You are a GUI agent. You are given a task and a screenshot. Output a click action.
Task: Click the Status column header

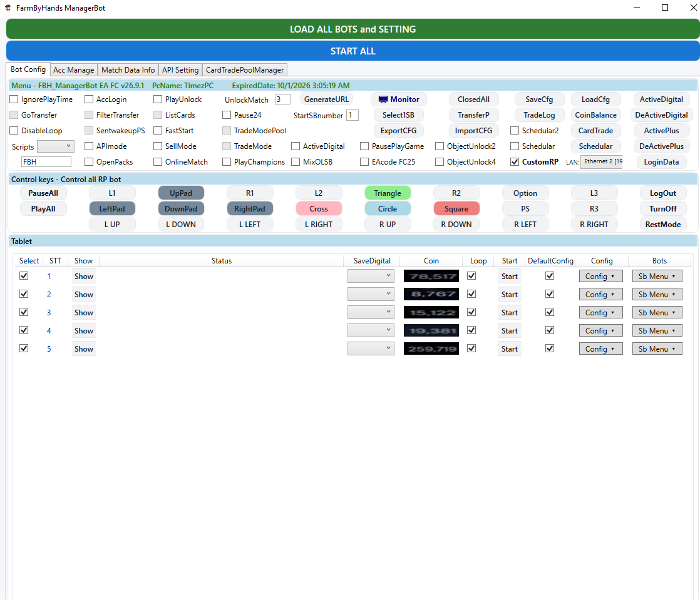click(222, 260)
